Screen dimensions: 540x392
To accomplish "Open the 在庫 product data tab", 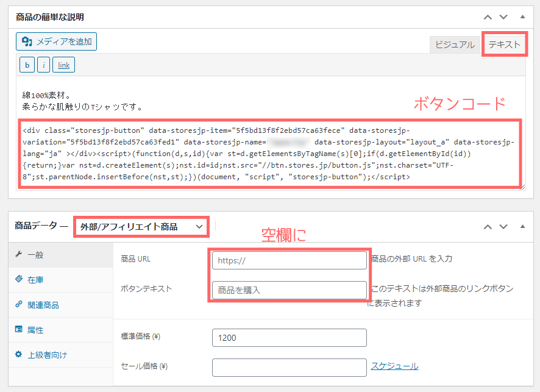I will 61,280.
